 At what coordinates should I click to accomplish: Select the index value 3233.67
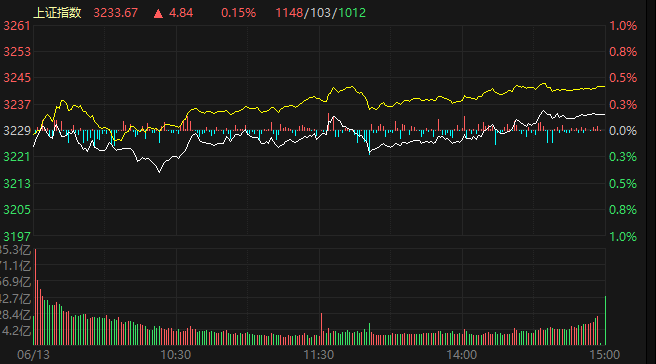point(115,13)
